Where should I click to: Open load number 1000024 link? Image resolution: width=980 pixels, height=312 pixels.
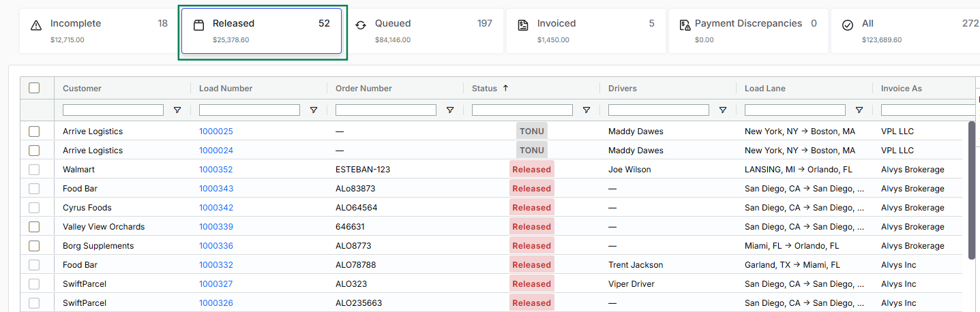click(216, 151)
